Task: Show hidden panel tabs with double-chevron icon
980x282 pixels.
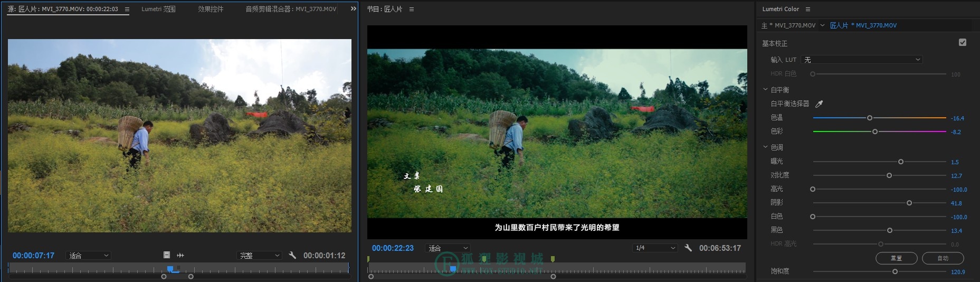Action: (x=354, y=8)
